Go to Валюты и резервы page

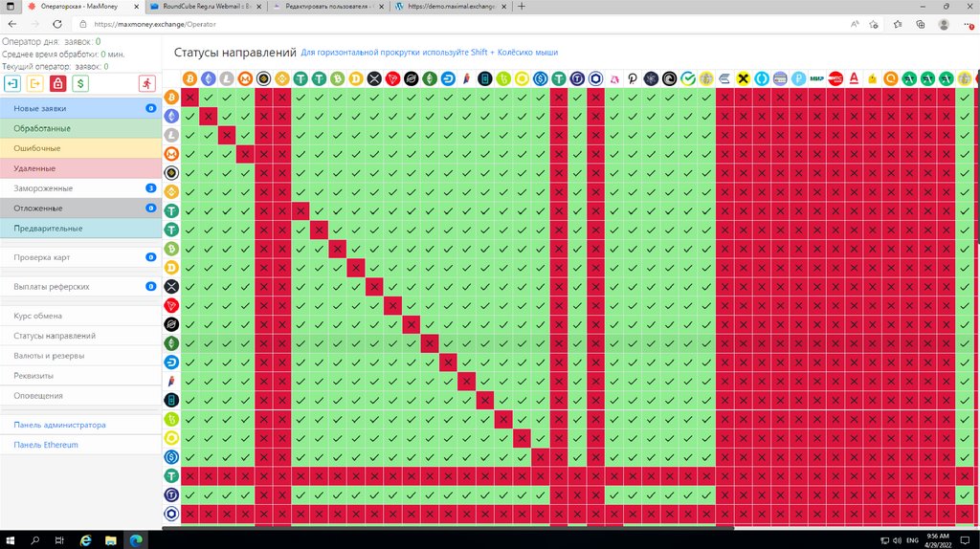click(80, 356)
